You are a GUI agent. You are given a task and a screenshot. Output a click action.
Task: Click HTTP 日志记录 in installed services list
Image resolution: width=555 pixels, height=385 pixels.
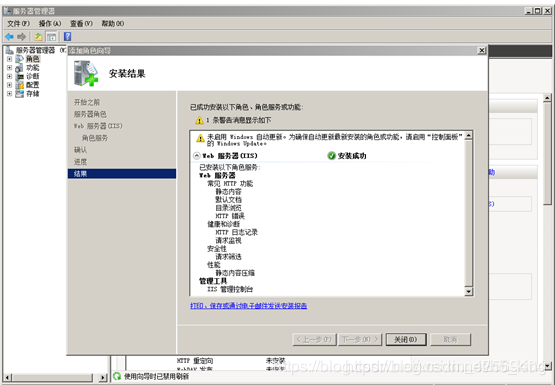click(x=236, y=232)
